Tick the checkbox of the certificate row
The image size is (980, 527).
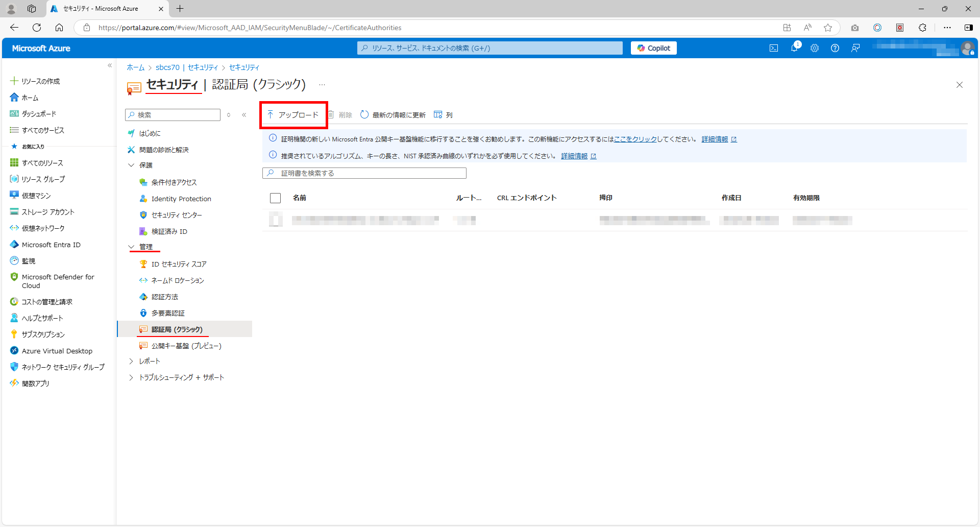coord(276,220)
